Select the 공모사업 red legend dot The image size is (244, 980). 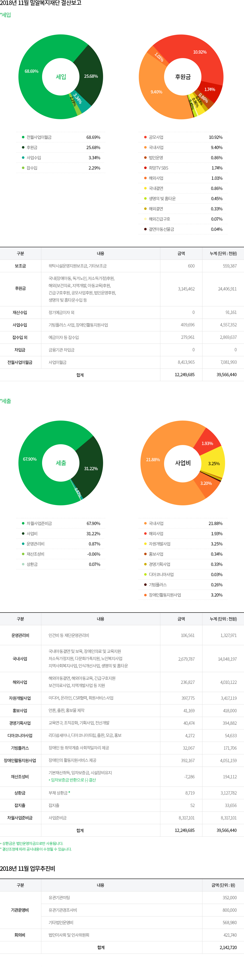pos(146,137)
